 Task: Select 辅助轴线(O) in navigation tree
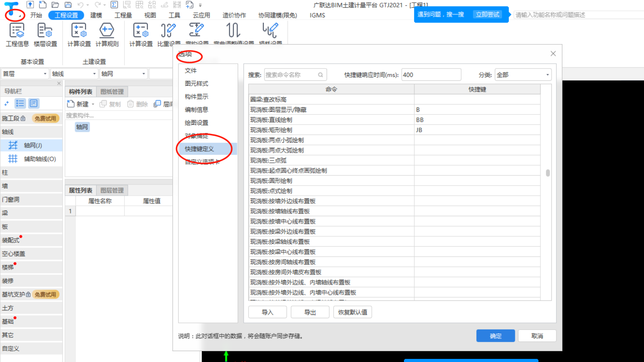tap(32, 159)
